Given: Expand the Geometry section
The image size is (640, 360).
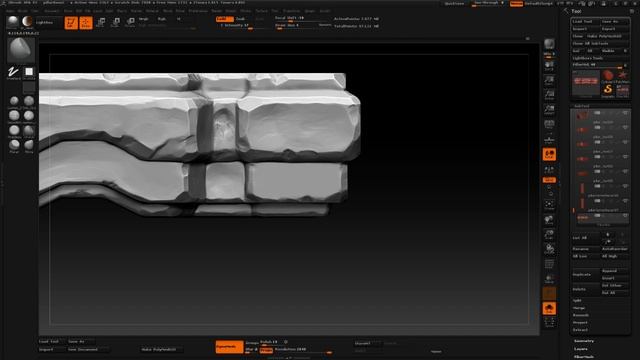Looking at the screenshot, I should point(584,341).
